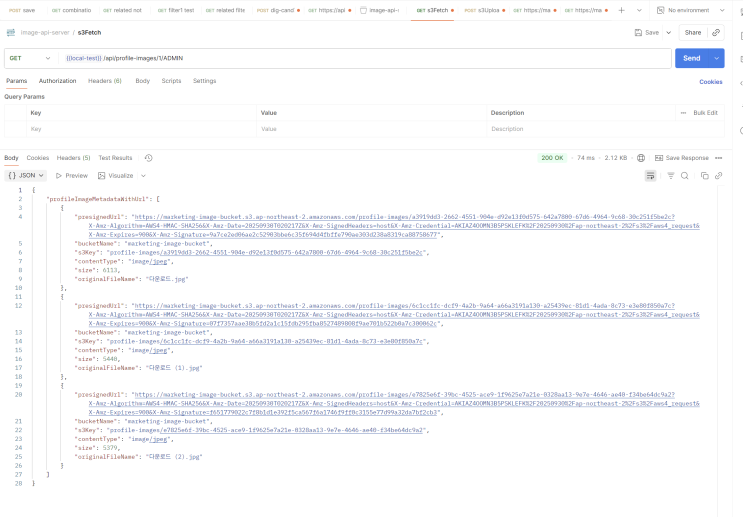
Task: Click the image-api-server breadcrumb link
Action: point(45,33)
